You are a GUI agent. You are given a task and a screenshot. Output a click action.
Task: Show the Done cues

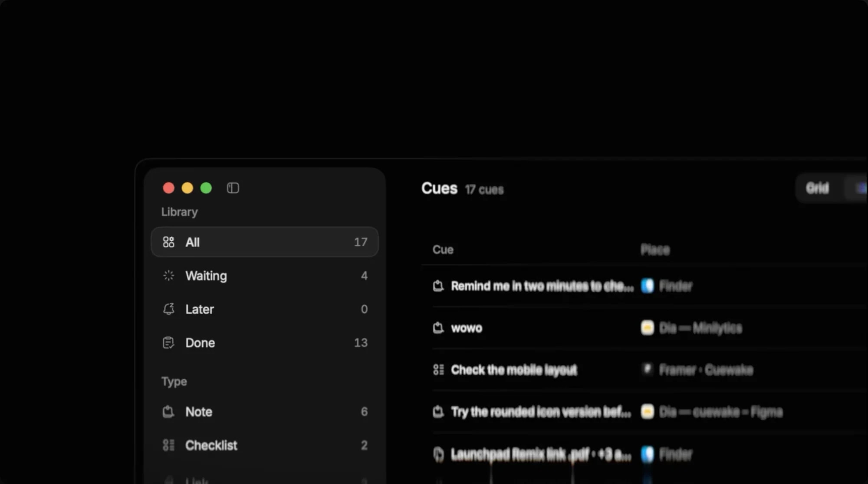pyautogui.click(x=265, y=343)
